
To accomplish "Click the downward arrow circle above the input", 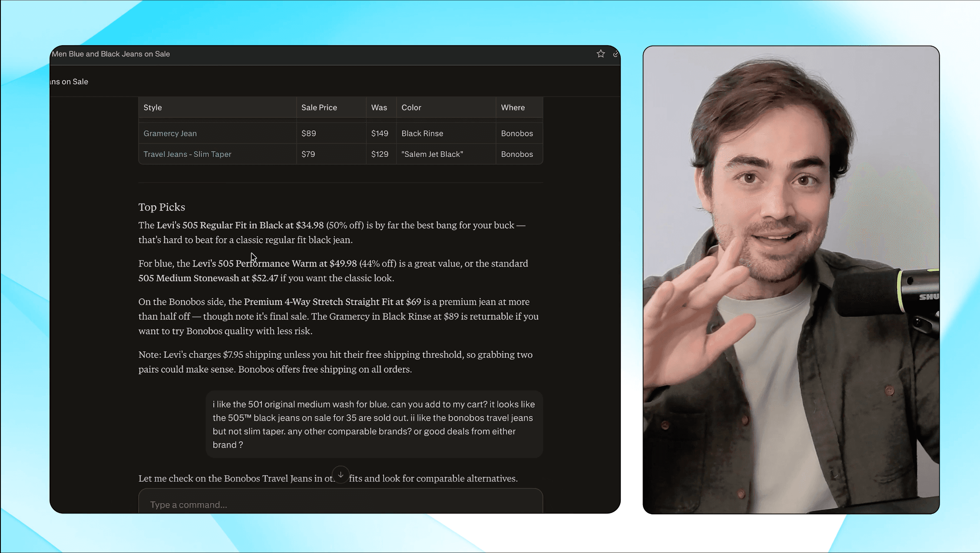I will click(x=341, y=475).
